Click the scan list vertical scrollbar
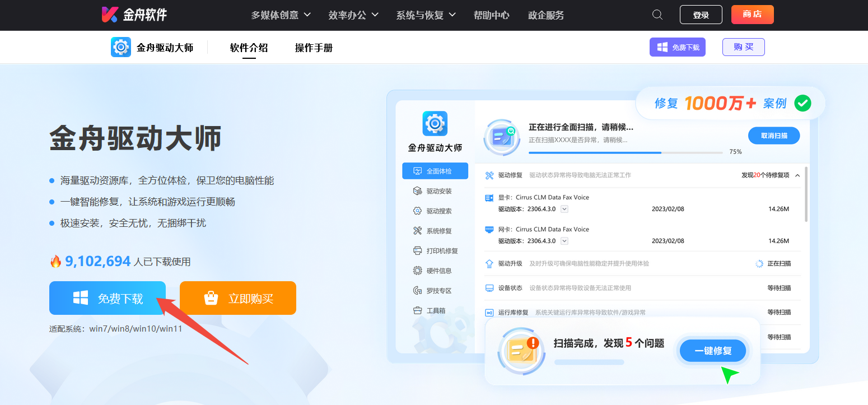The width and height of the screenshot is (868, 405). pos(806,193)
